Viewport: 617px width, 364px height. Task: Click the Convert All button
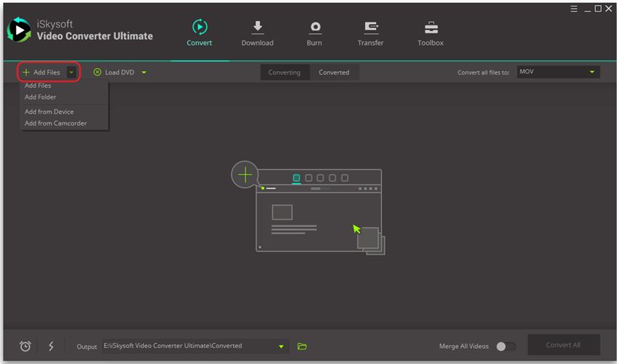click(x=563, y=345)
